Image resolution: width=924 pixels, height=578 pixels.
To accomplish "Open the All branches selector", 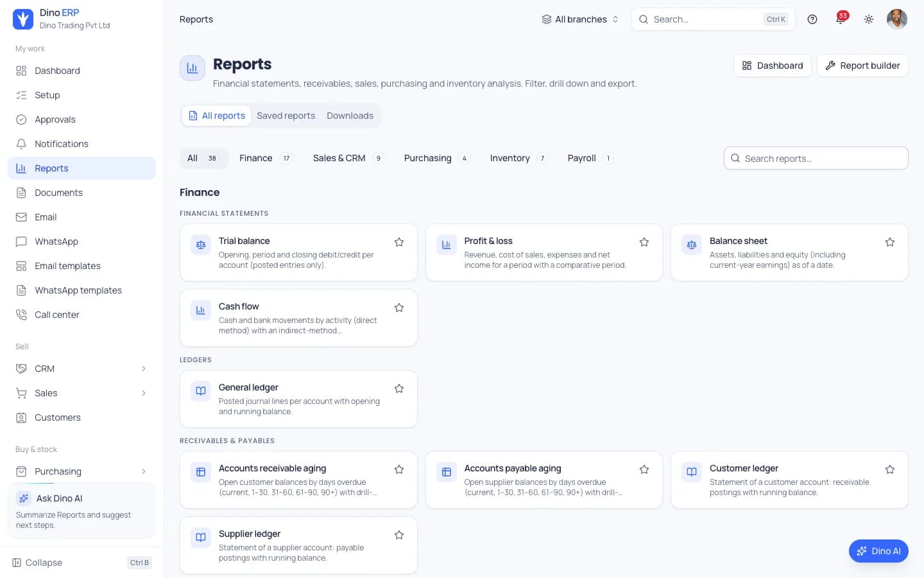I will (580, 19).
